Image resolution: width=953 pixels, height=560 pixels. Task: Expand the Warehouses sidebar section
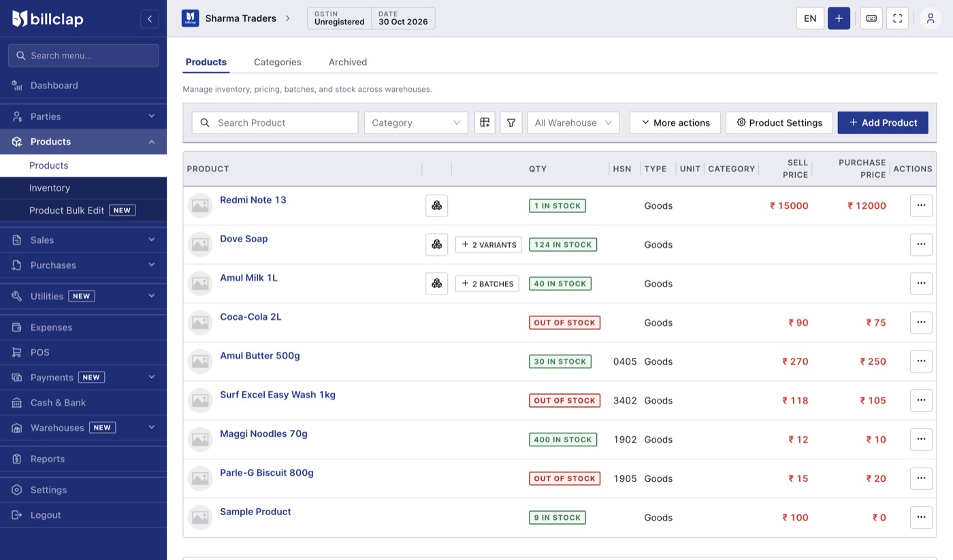point(83,427)
